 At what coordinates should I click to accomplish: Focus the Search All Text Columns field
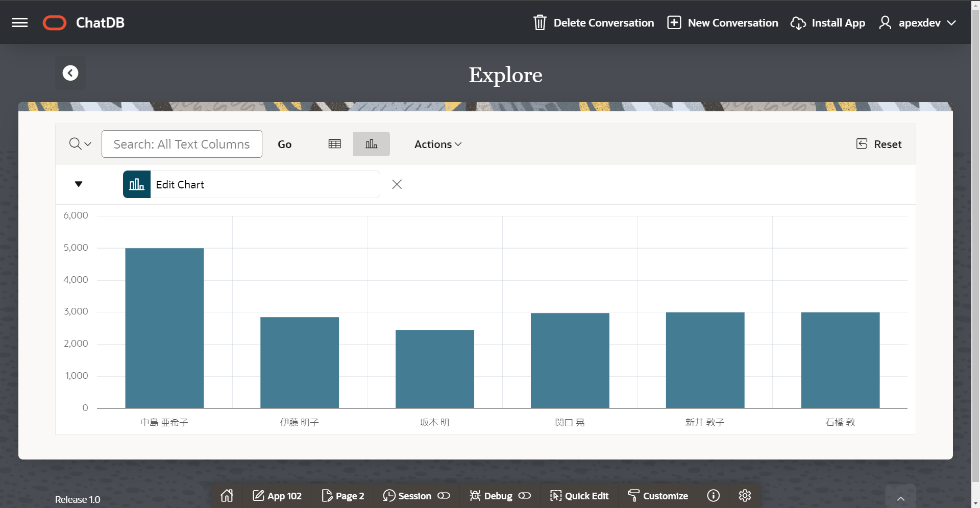[x=182, y=144]
